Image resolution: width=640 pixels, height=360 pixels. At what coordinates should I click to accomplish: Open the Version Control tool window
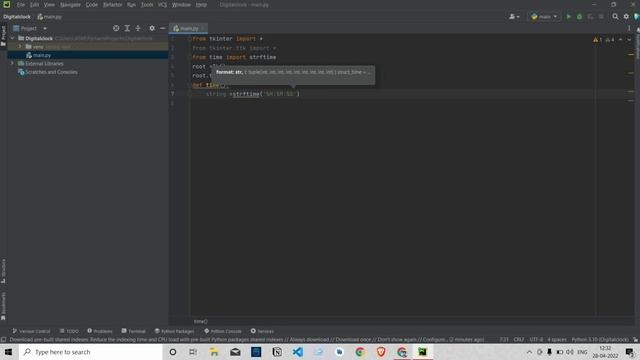point(31,331)
